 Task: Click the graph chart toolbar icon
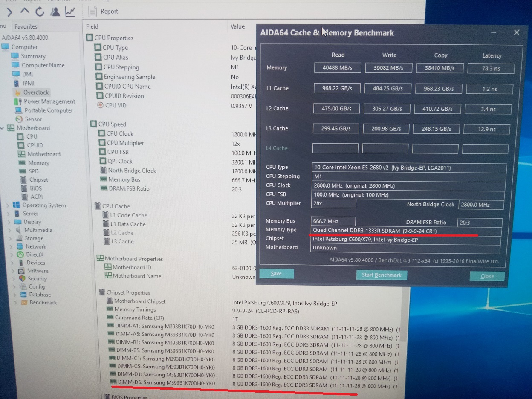pos(70,12)
